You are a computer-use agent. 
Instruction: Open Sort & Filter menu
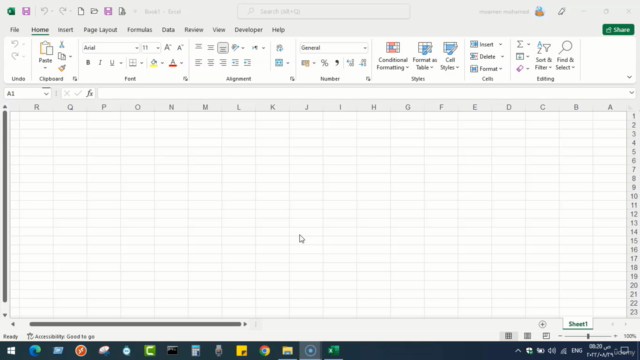(x=543, y=56)
